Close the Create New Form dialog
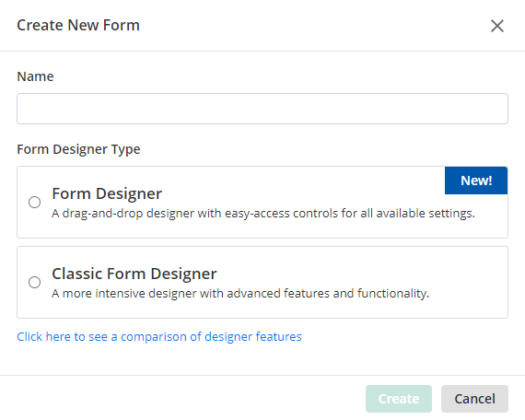 click(497, 26)
